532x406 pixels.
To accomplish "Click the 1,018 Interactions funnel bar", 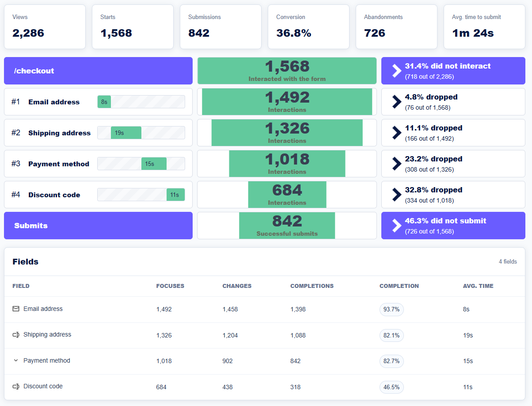I will (287, 164).
